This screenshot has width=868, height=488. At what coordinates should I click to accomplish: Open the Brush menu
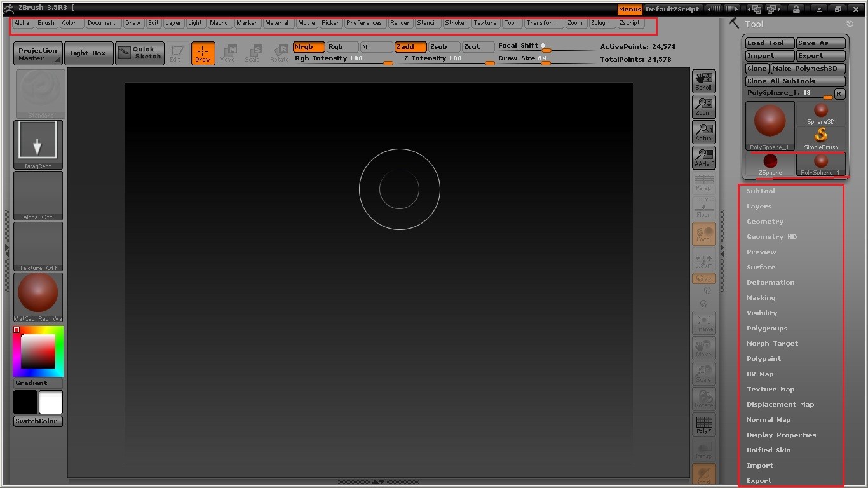[46, 23]
